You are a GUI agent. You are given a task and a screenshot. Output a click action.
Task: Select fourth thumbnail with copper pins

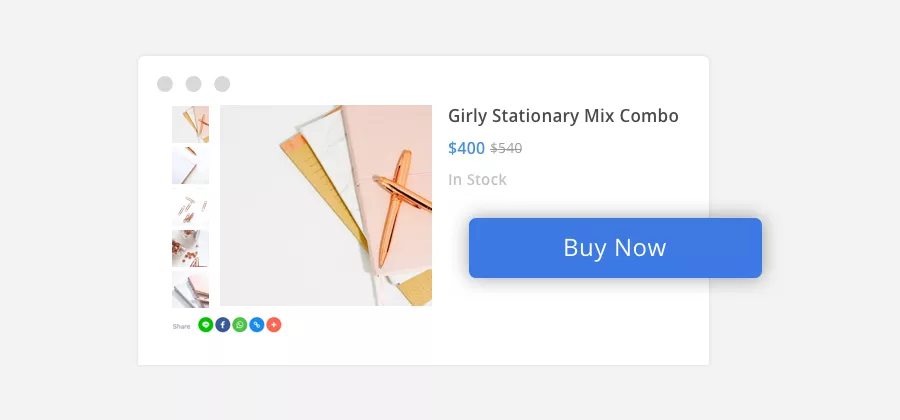[x=190, y=248]
